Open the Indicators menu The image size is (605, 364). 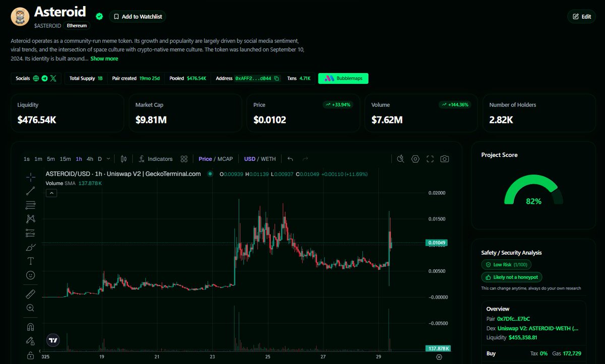(x=156, y=159)
